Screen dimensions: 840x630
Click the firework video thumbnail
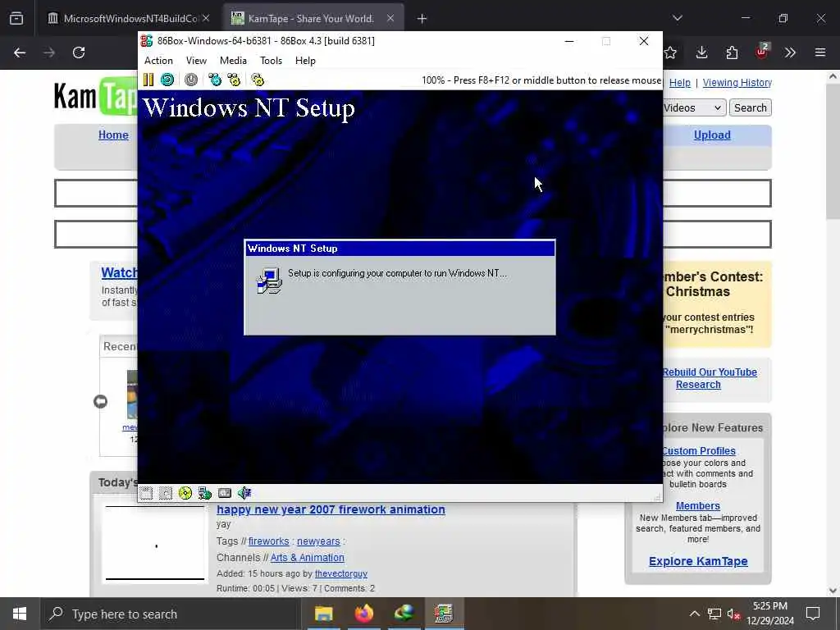point(155,543)
